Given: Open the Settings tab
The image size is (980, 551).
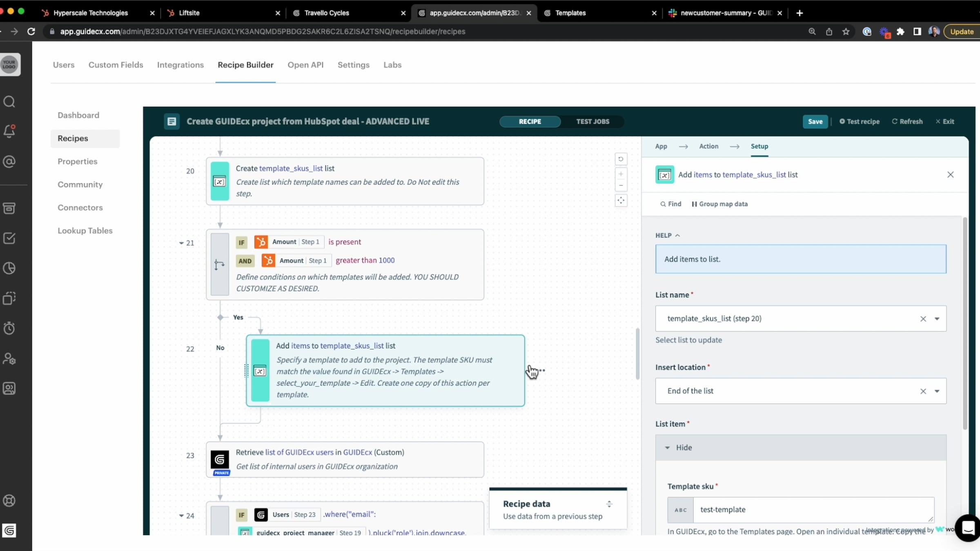Looking at the screenshot, I should pos(354,65).
